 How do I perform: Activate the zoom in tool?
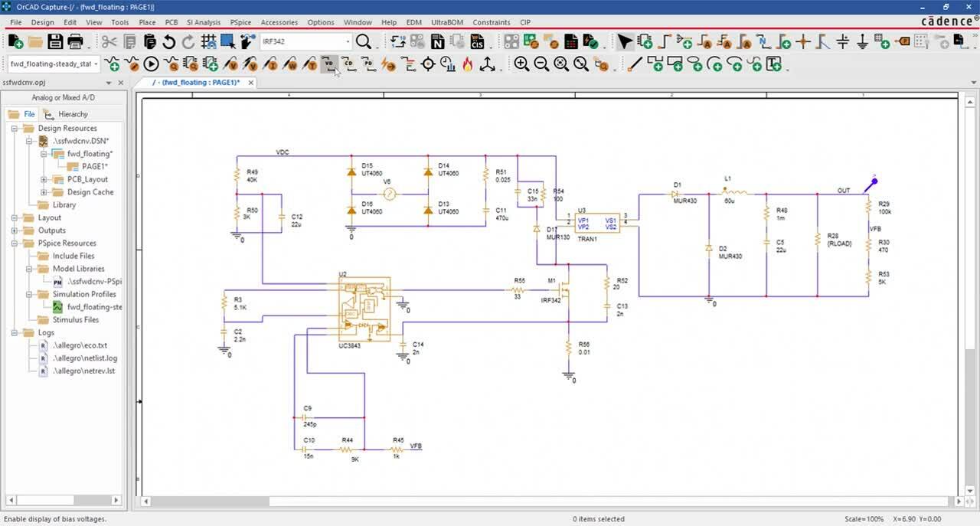point(521,64)
